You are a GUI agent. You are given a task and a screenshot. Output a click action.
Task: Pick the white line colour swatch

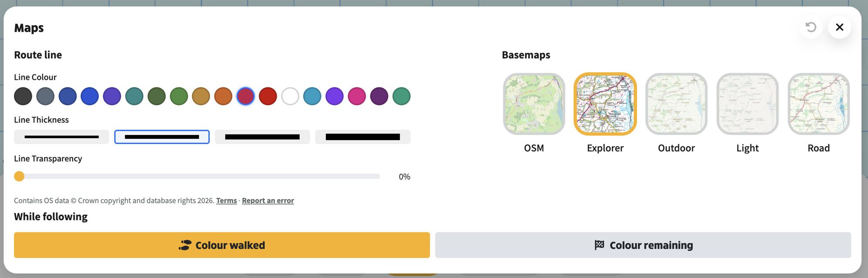click(x=290, y=96)
